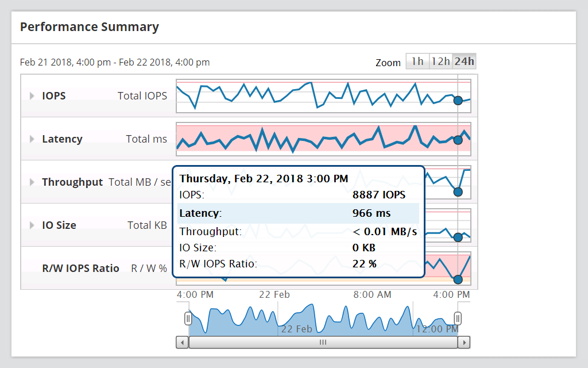588x368 pixels.
Task: Set zoom to 12h
Action: pos(440,62)
